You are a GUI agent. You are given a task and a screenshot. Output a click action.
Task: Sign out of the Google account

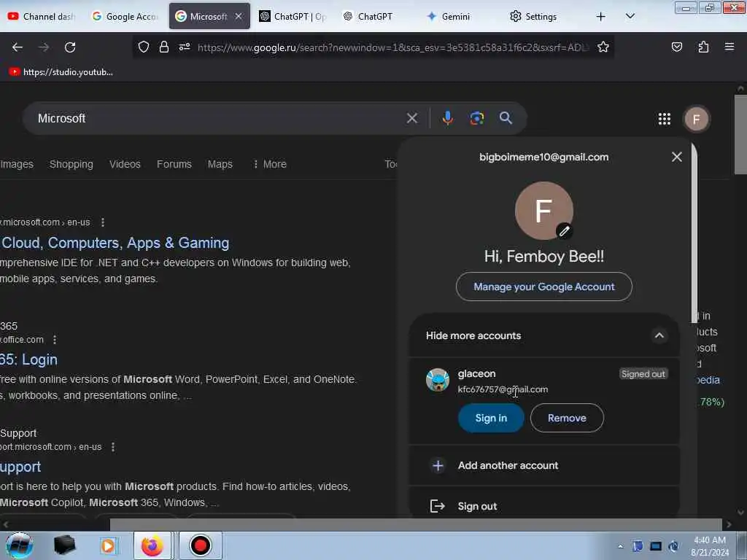(544, 506)
